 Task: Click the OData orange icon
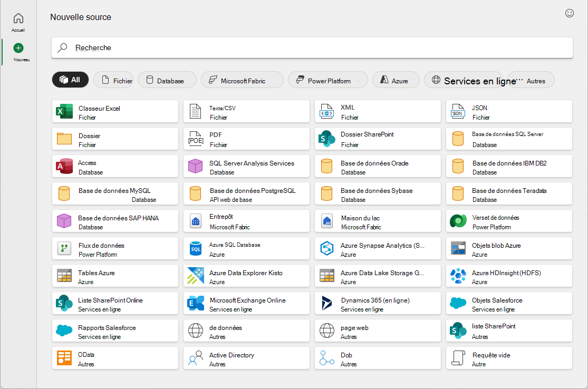64,358
